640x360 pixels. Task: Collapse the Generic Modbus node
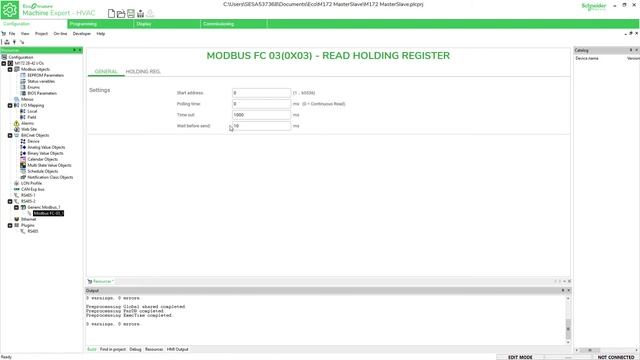click(17, 207)
